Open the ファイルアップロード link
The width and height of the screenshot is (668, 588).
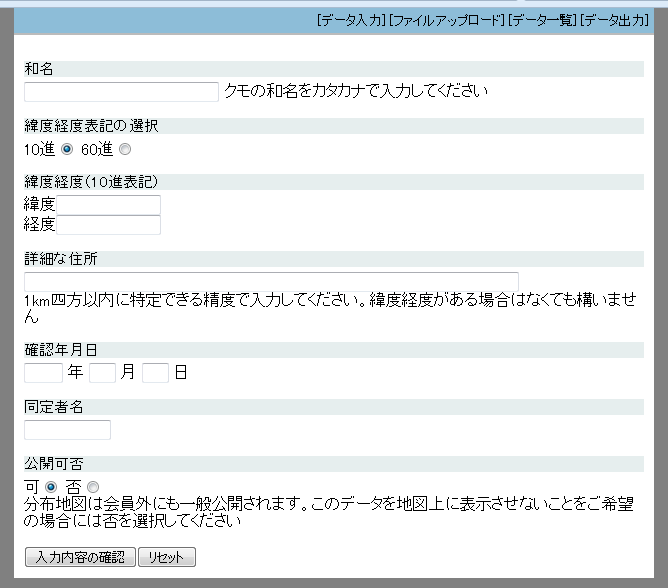(x=447, y=20)
